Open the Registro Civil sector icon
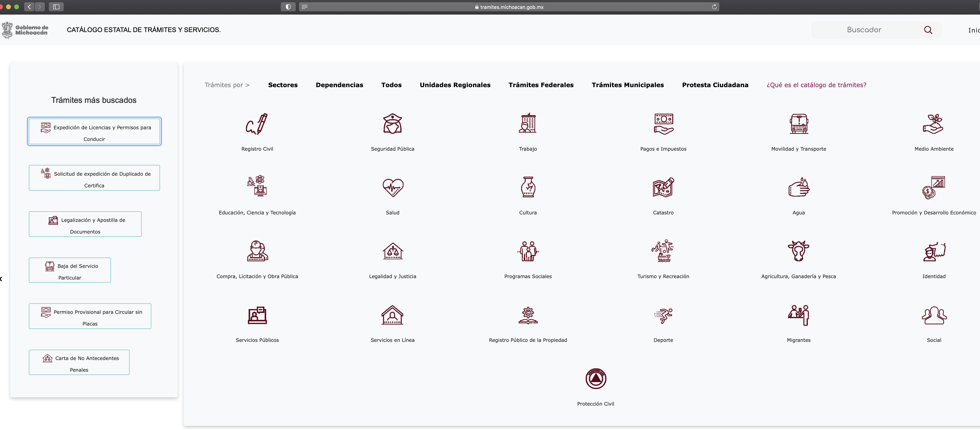The width and height of the screenshot is (980, 430). [257, 124]
